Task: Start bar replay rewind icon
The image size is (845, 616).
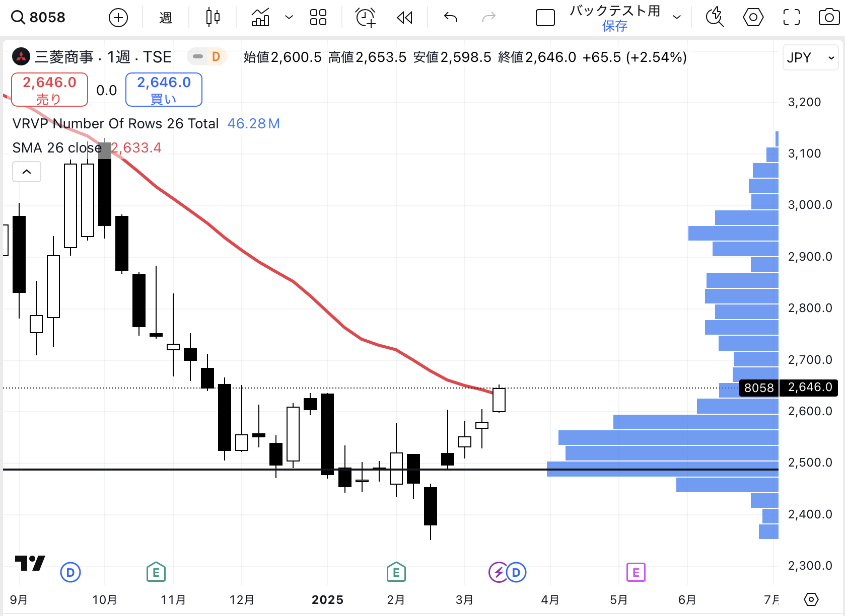Action: tap(404, 18)
